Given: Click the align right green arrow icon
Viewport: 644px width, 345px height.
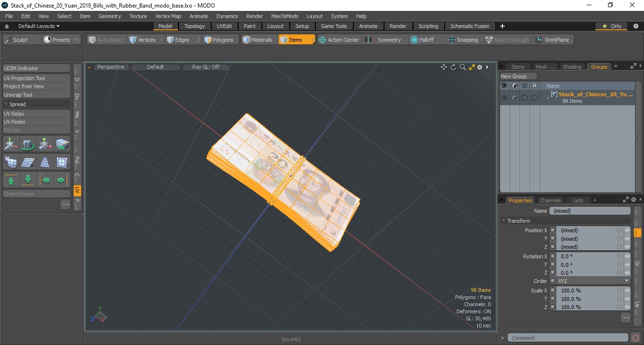Looking at the screenshot, I should click(62, 180).
